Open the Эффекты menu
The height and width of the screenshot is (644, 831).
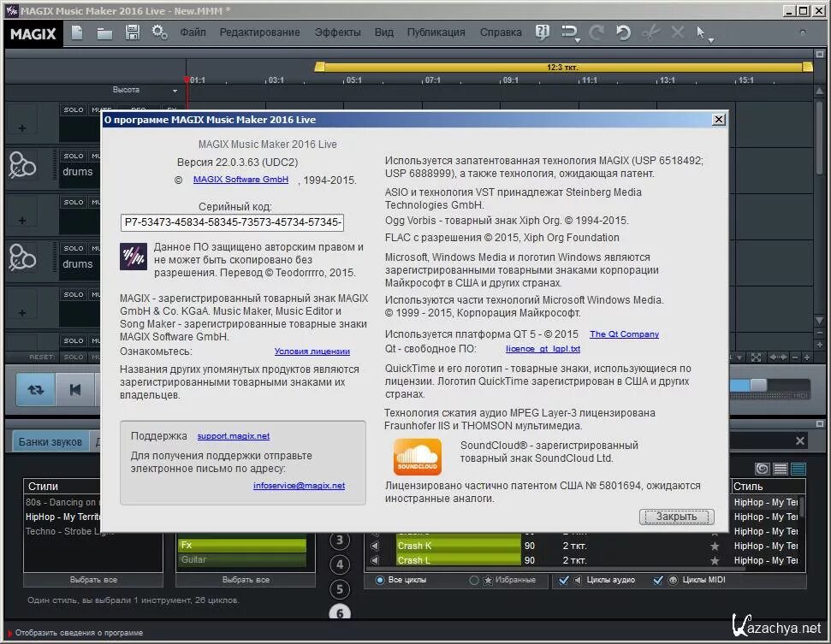(x=337, y=32)
